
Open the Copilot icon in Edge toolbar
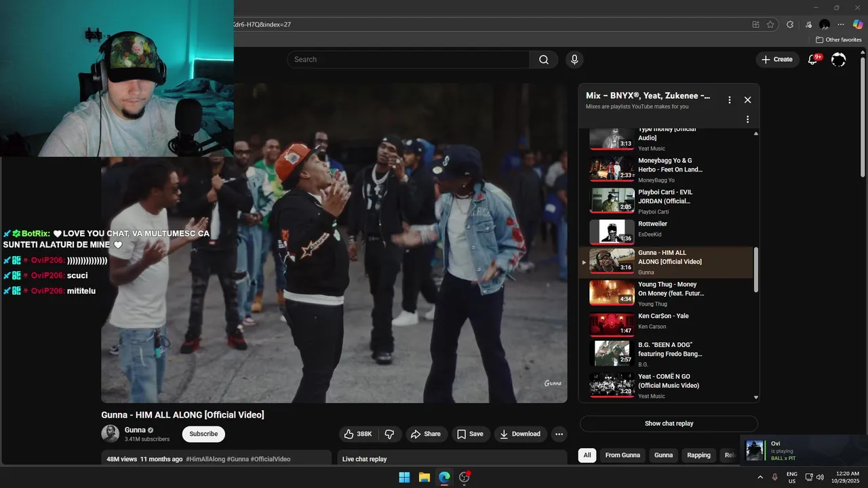coord(858,24)
